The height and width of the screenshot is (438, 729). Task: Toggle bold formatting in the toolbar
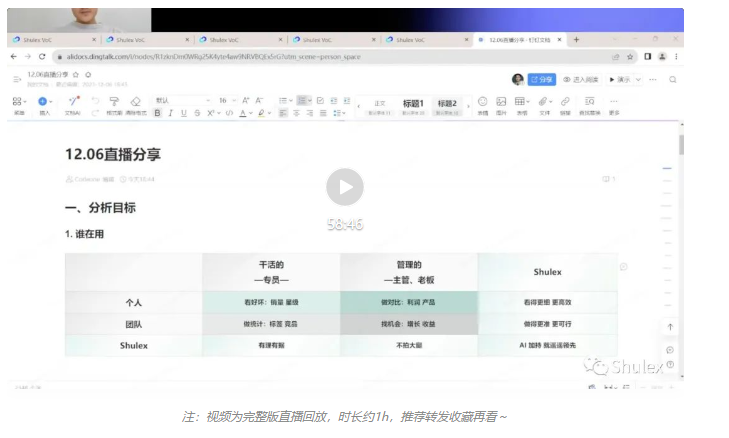[158, 113]
